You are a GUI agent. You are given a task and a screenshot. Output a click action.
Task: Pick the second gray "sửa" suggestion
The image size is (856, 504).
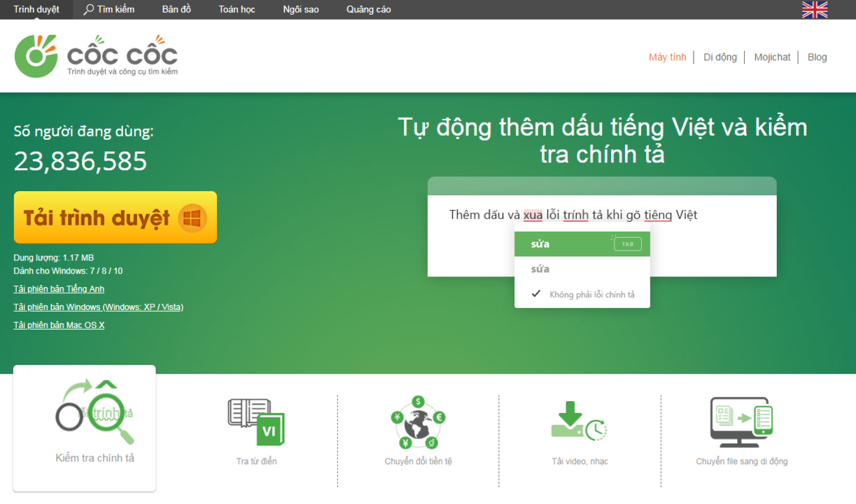[x=540, y=269]
